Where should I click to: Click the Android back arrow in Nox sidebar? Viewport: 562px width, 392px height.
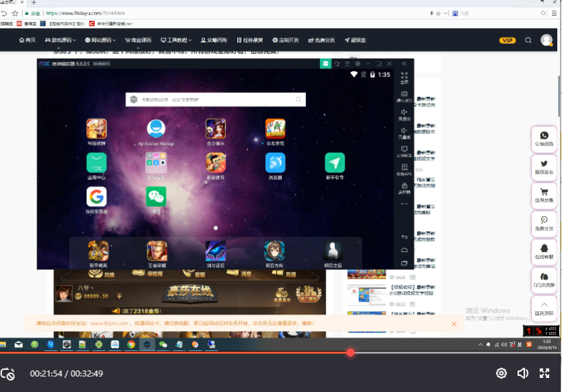coord(404,237)
